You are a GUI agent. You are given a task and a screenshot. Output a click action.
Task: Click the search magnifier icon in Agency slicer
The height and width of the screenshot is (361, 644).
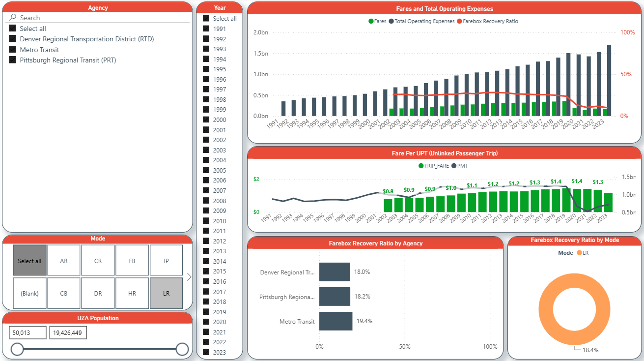coord(13,18)
